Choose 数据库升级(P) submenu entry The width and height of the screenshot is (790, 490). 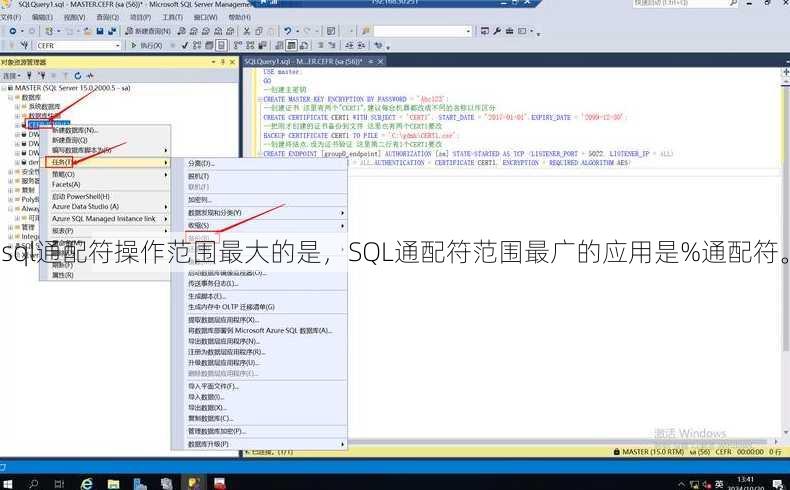(x=208, y=444)
